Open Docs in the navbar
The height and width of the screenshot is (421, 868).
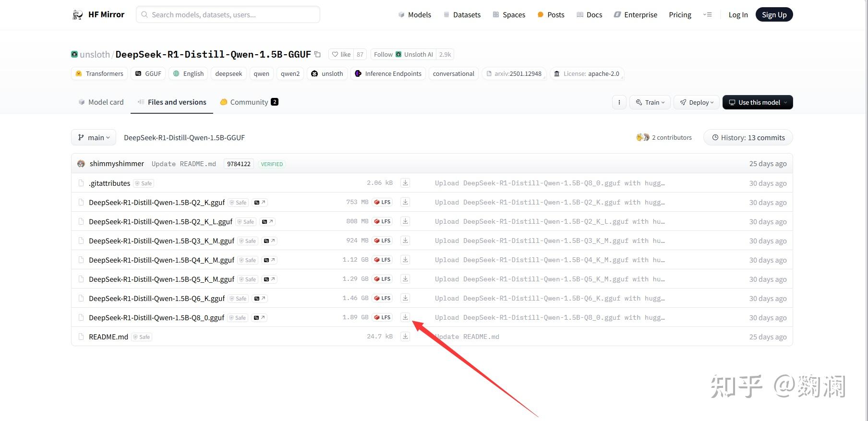click(x=589, y=15)
